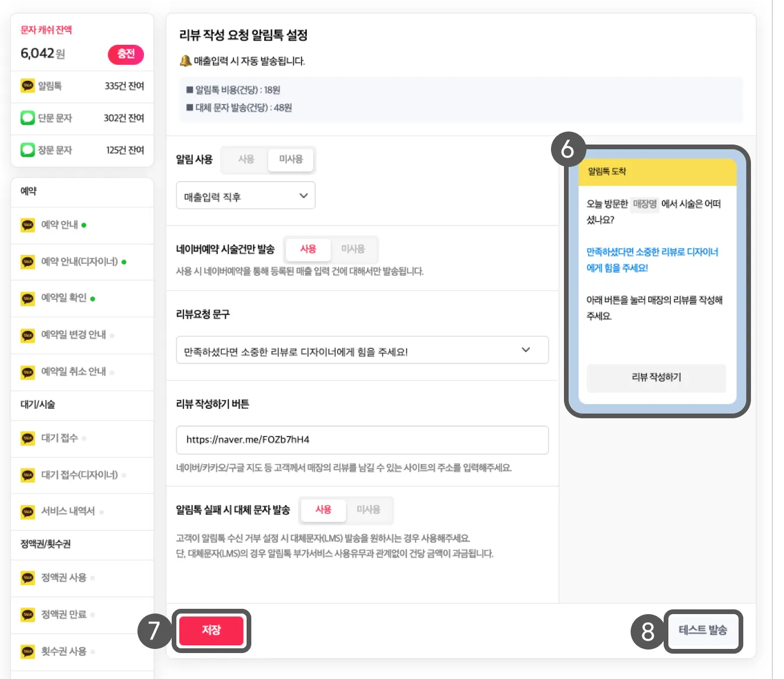Viewport: 784px width, 679px height.
Task: Click the pink 충전 recharge button
Action: pos(126,54)
